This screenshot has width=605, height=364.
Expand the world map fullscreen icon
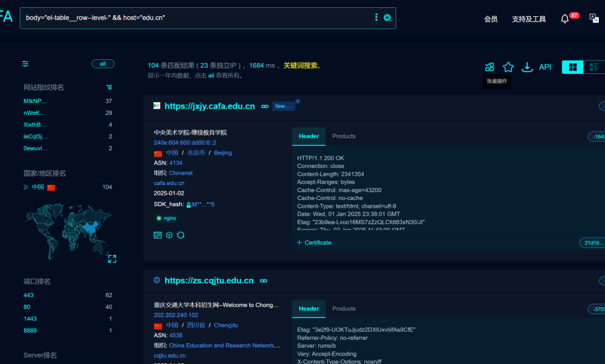tap(112, 259)
